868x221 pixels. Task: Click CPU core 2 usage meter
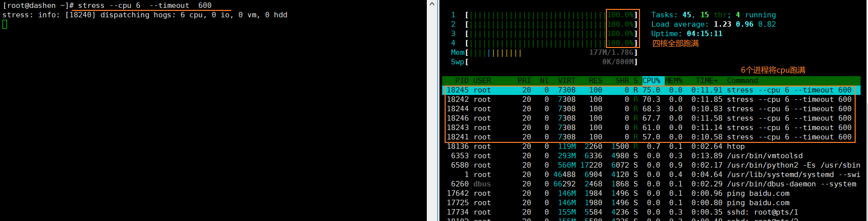(x=544, y=24)
